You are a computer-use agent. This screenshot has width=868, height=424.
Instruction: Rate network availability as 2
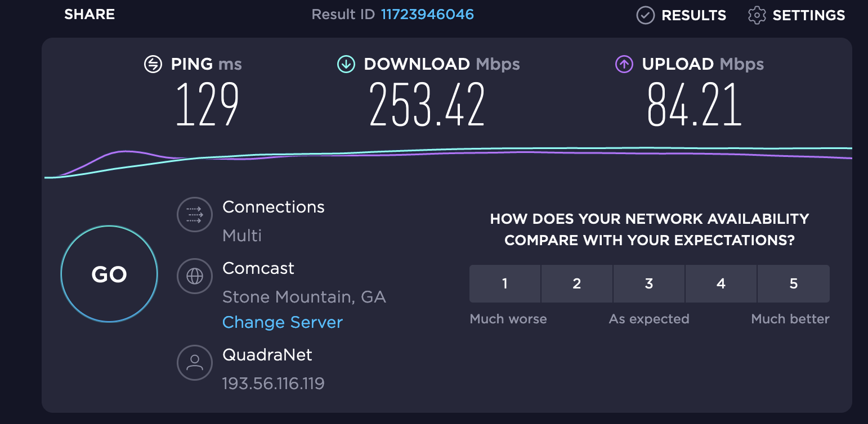577,283
